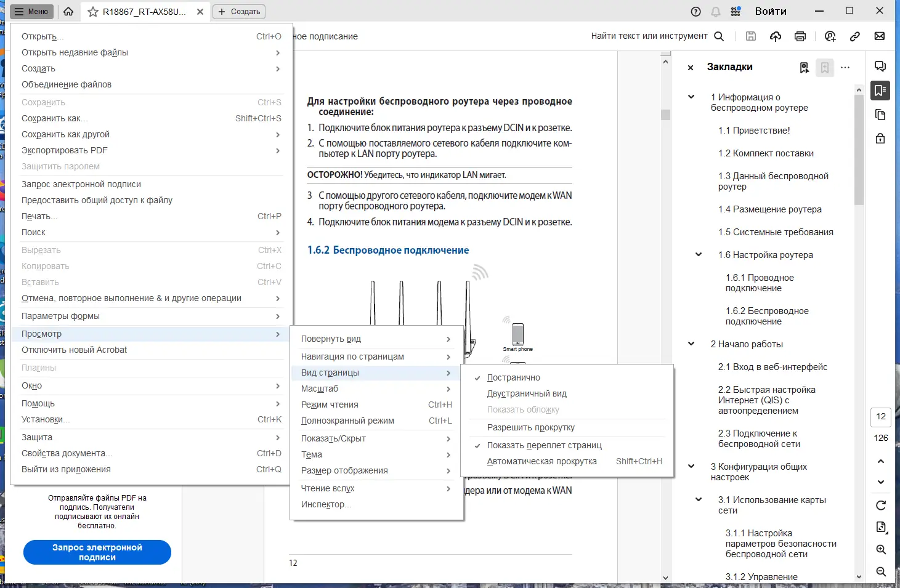Viewport: 900px width, 588px height.
Task: Star the R18867_RT-AX58U document tab
Action: pos(93,12)
